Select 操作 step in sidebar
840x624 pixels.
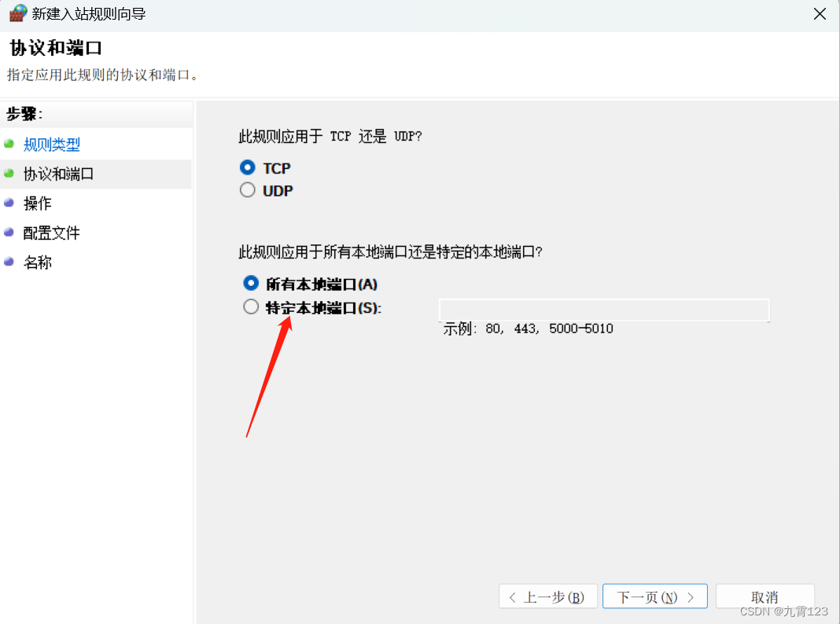[x=38, y=204]
